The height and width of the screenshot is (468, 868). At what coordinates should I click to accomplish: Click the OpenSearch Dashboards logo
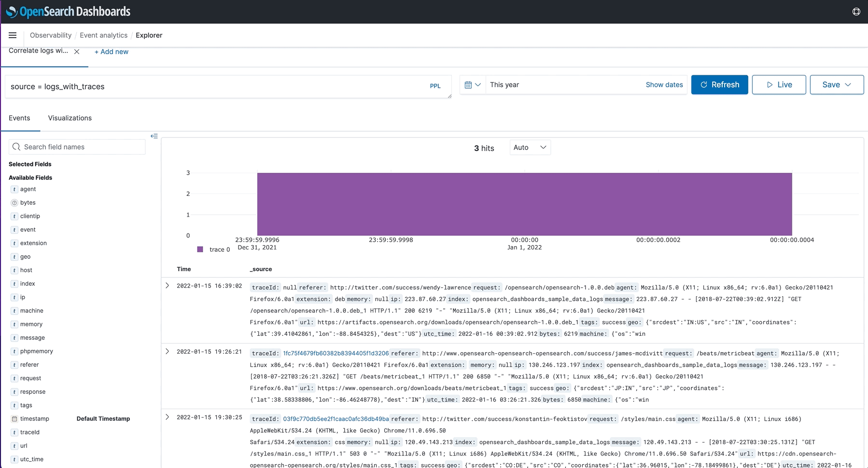68,12
